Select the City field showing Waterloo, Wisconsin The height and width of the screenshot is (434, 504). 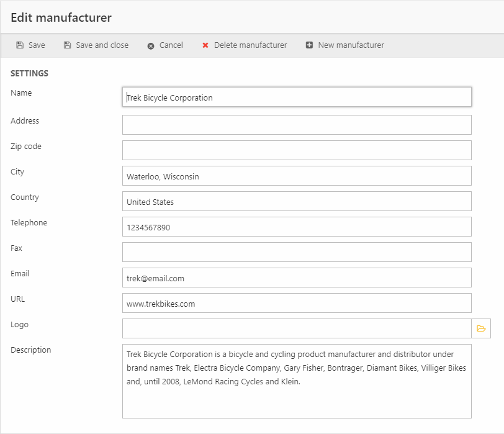(x=297, y=176)
